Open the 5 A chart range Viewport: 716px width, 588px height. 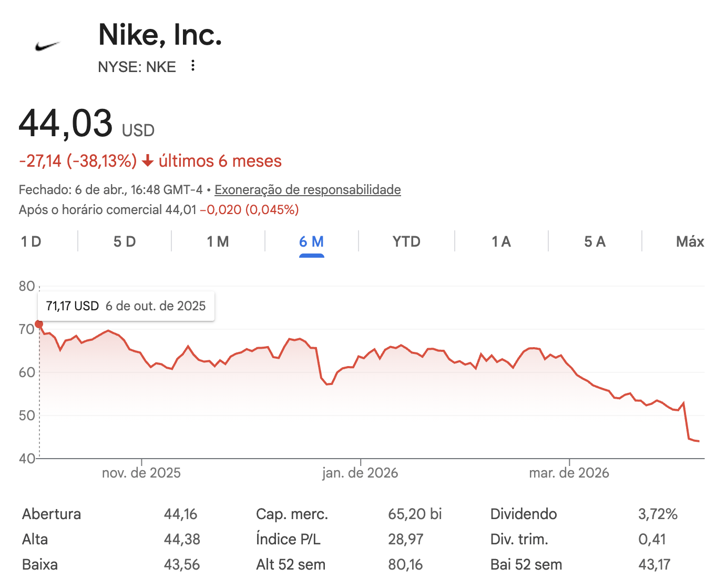click(x=595, y=241)
